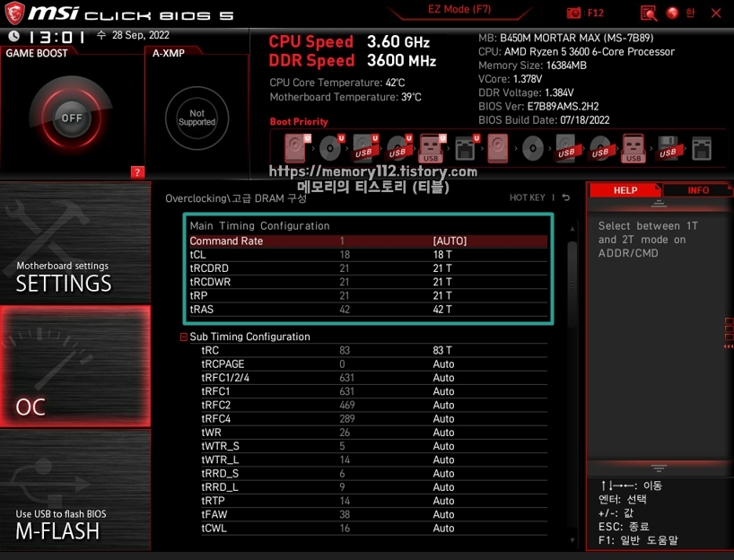Select the last network boot icon without U badge
Image resolution: width=734 pixels, height=560 pixels.
click(x=702, y=148)
